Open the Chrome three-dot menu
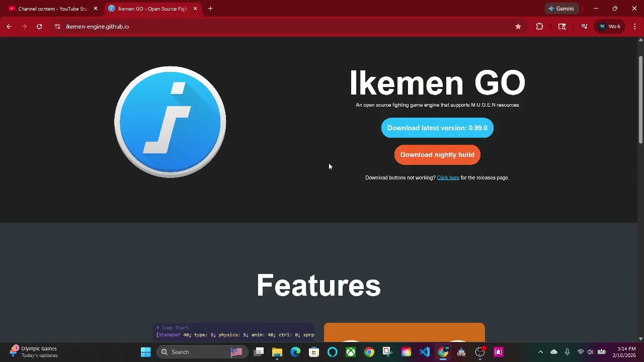The height and width of the screenshot is (362, 644). [x=635, y=27]
